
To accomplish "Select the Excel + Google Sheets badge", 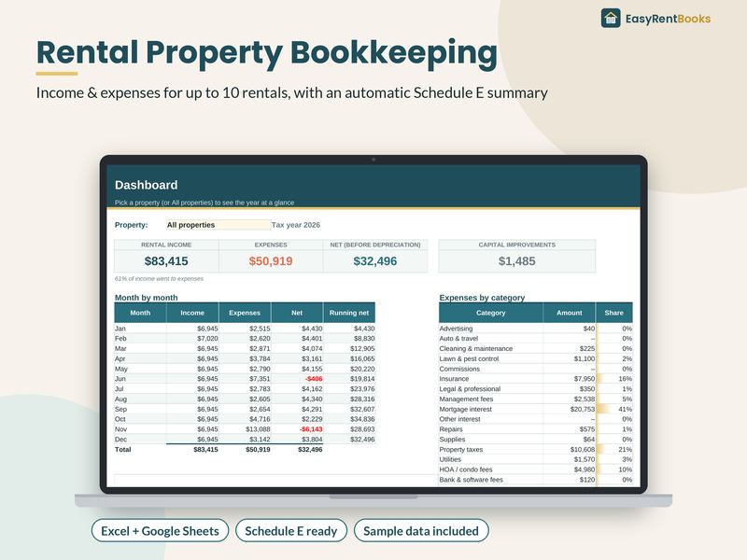I will [160, 530].
